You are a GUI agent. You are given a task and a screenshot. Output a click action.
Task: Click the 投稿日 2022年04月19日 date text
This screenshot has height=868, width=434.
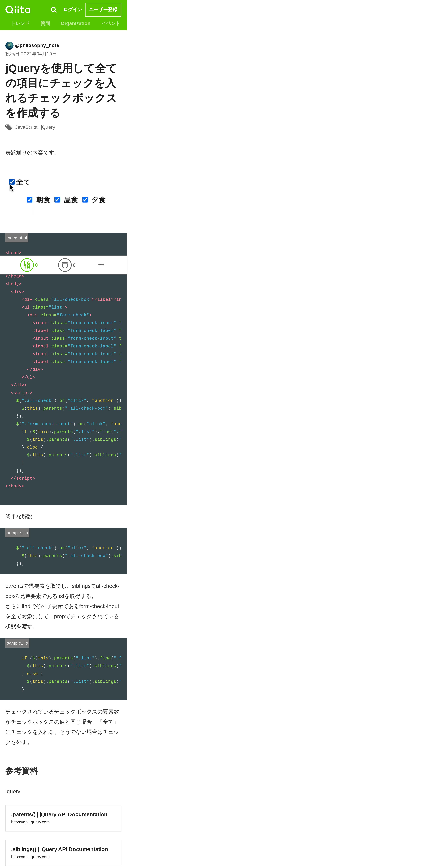31,54
